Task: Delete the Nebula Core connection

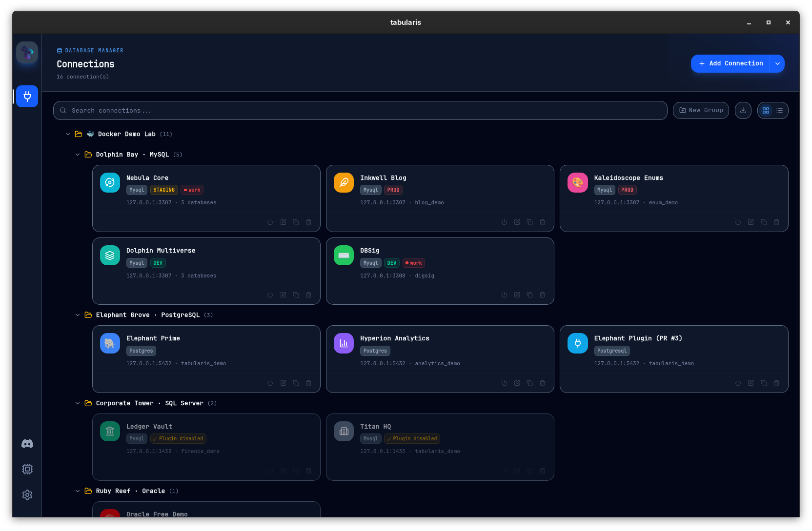Action: coord(309,222)
